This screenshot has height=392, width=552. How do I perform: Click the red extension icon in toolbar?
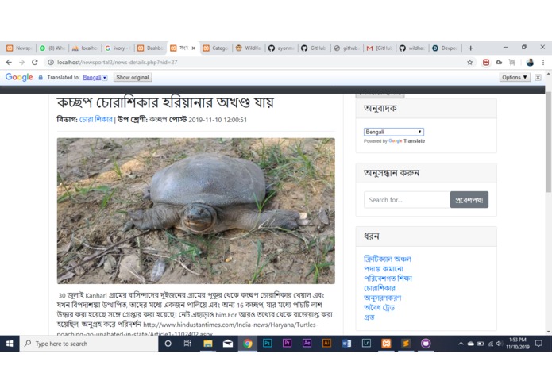[x=486, y=62]
